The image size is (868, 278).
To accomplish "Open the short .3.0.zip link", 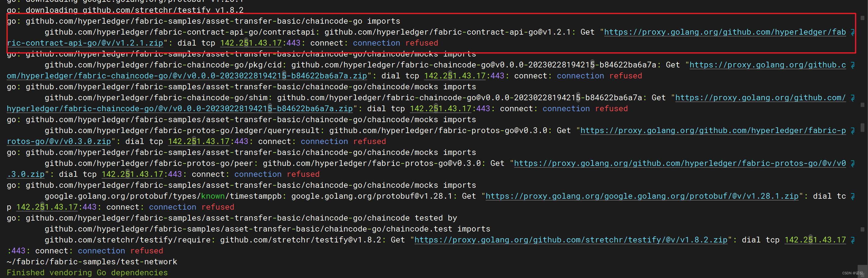I will pos(26,174).
